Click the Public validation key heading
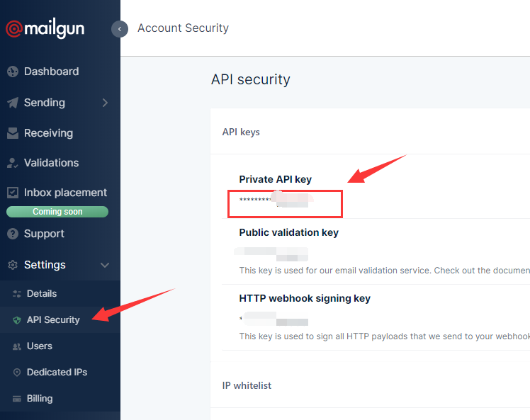Image resolution: width=530 pixels, height=420 pixels. [288, 232]
